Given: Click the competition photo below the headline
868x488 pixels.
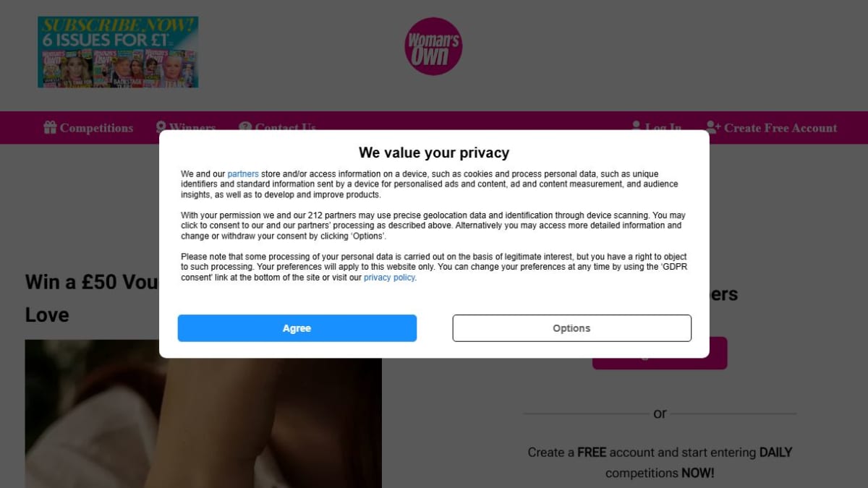Looking at the screenshot, I should coord(203,423).
